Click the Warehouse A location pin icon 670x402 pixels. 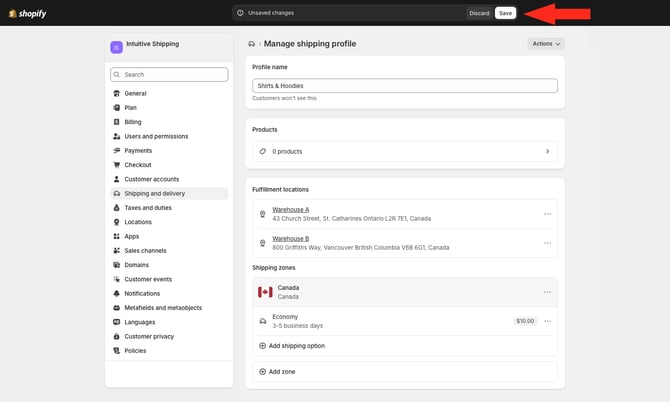262,214
